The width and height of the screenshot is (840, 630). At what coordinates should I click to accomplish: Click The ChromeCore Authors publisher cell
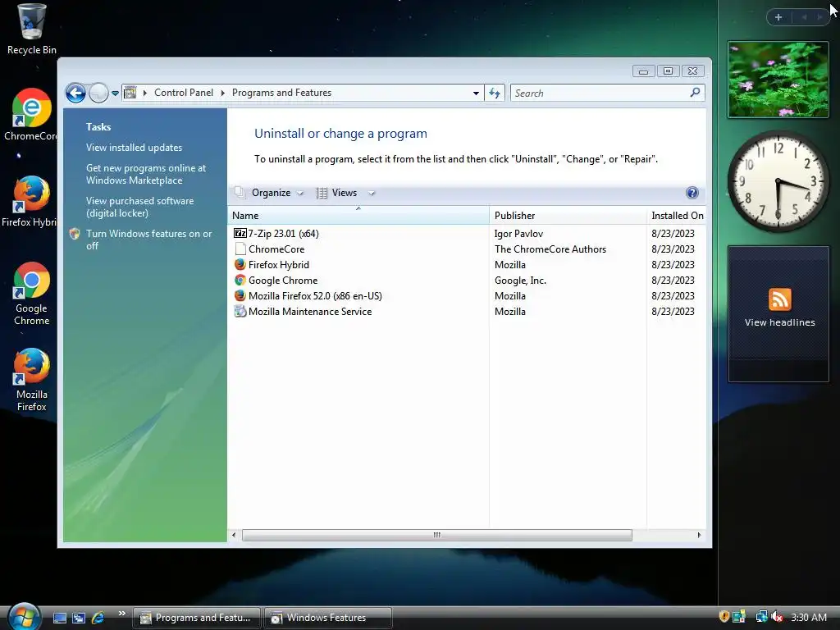550,249
